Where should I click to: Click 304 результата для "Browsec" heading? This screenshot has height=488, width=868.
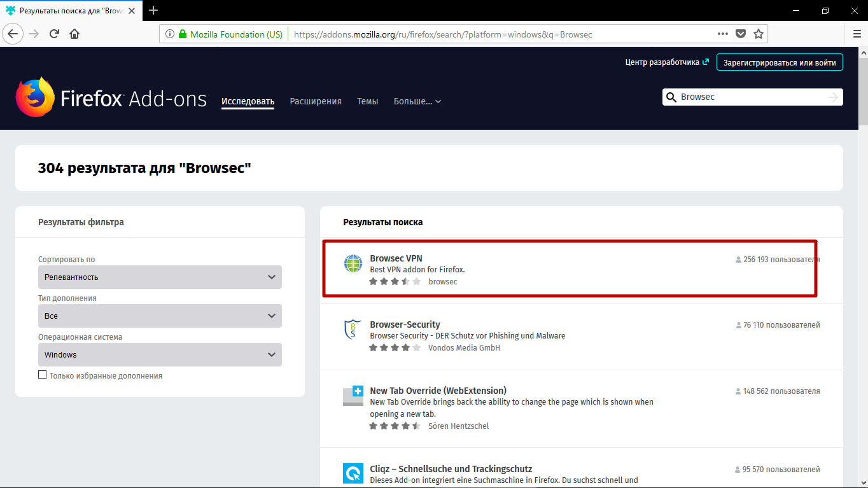click(144, 168)
